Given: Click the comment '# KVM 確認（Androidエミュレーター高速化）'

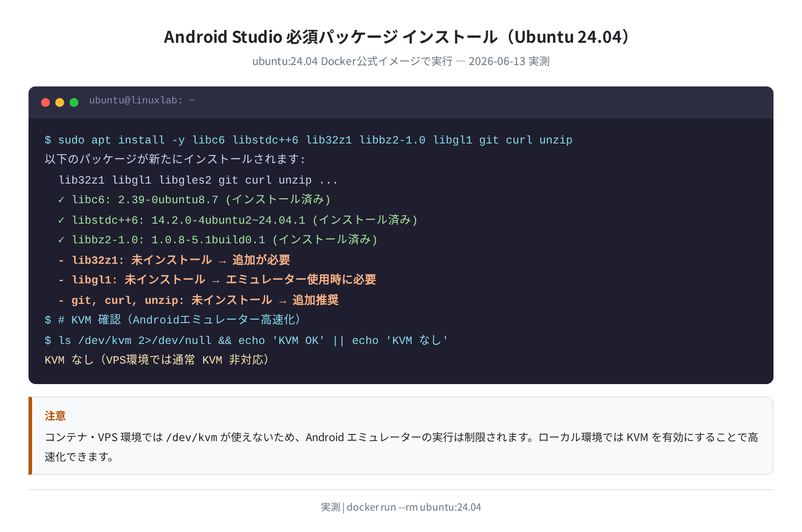Looking at the screenshot, I should 173,320.
